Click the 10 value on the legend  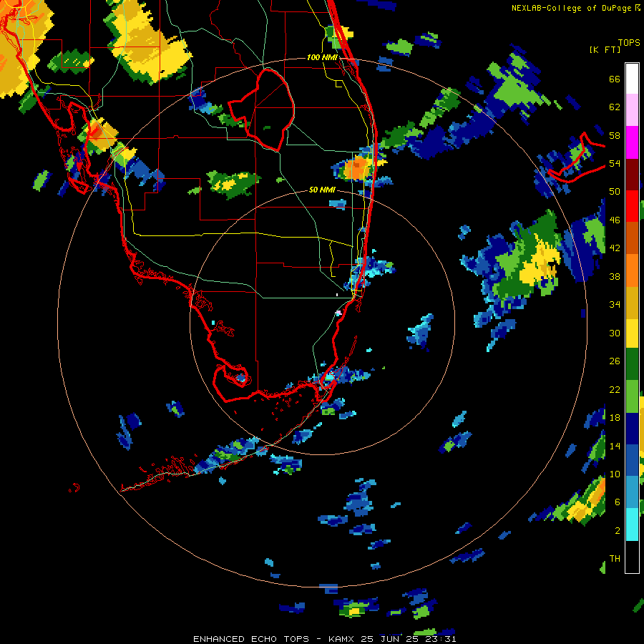coord(615,474)
